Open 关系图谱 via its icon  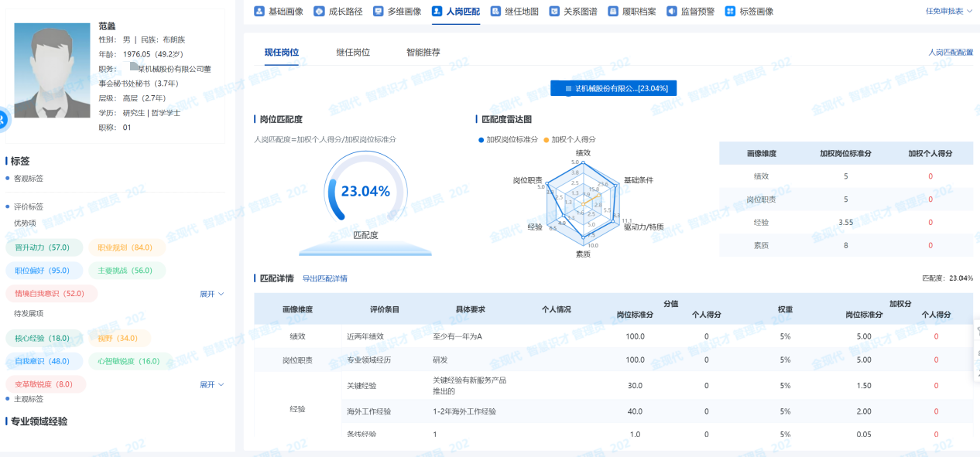(554, 12)
